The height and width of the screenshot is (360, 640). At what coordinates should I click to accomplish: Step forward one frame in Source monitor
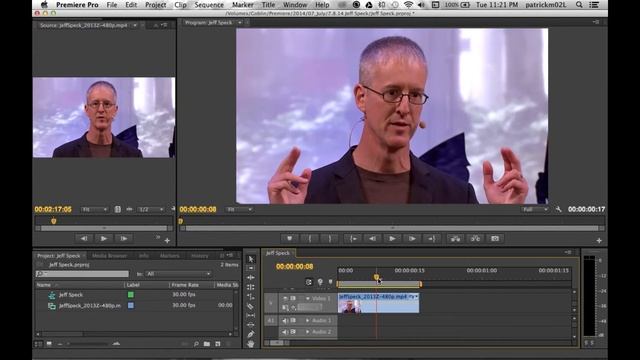click(x=124, y=239)
